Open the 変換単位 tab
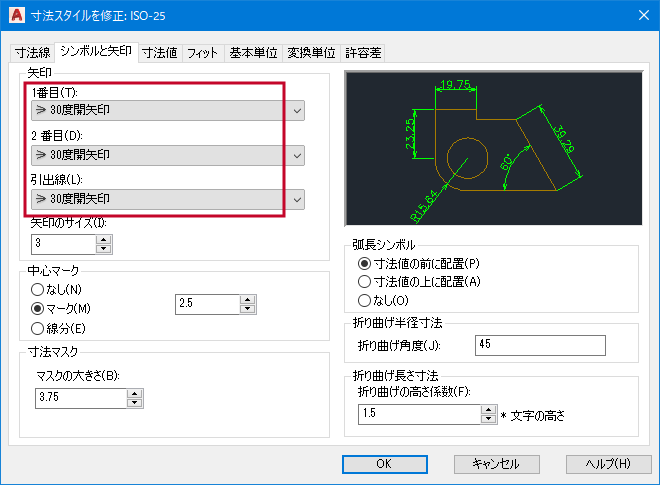Viewport: 660px width, 485px height. (x=311, y=53)
